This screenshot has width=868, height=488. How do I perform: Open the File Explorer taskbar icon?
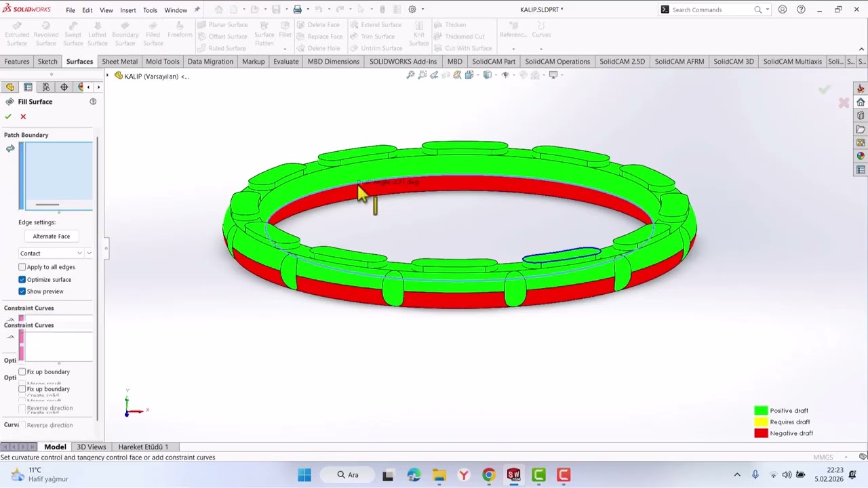point(439,475)
